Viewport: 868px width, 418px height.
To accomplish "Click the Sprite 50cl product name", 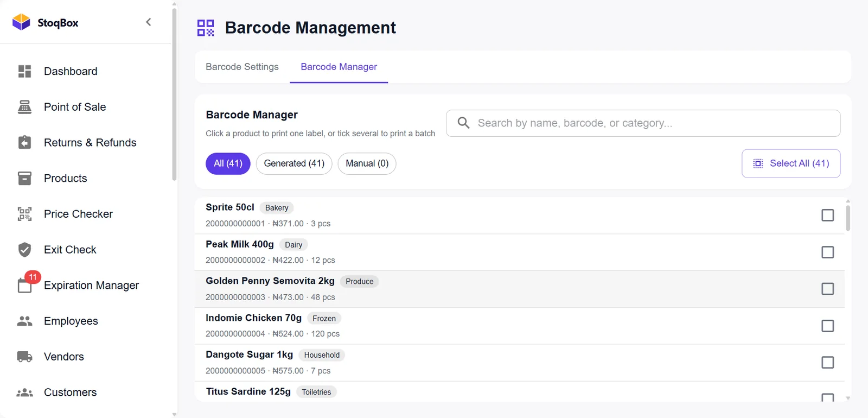I will click(230, 207).
